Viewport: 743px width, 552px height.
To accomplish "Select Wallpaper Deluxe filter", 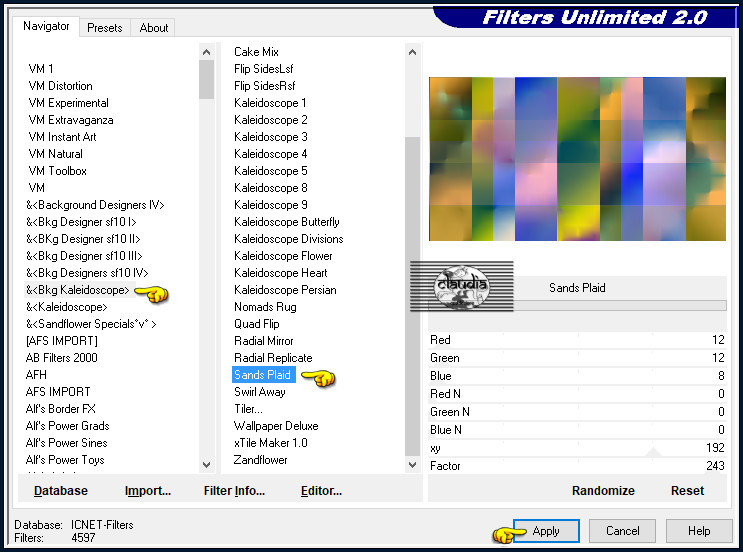I will [x=276, y=426].
